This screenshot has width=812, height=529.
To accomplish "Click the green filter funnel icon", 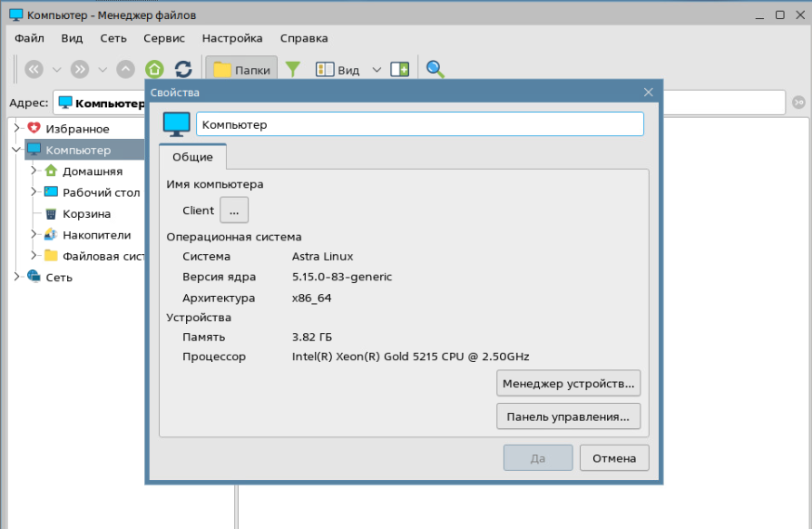I will [293, 69].
